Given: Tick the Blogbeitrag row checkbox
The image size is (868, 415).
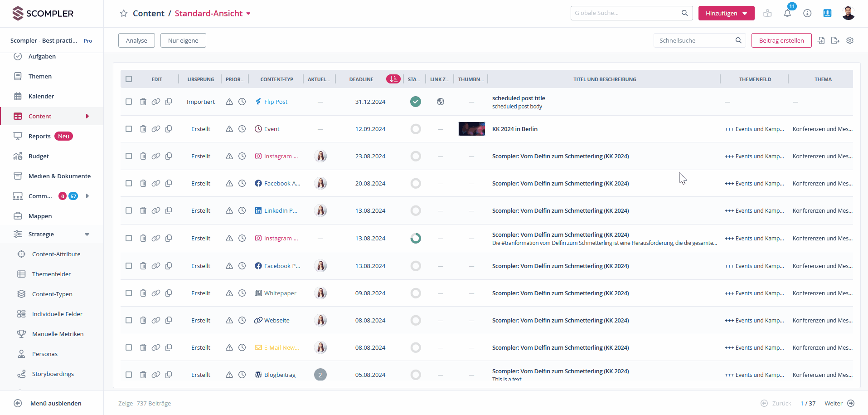Looking at the screenshot, I should (129, 375).
